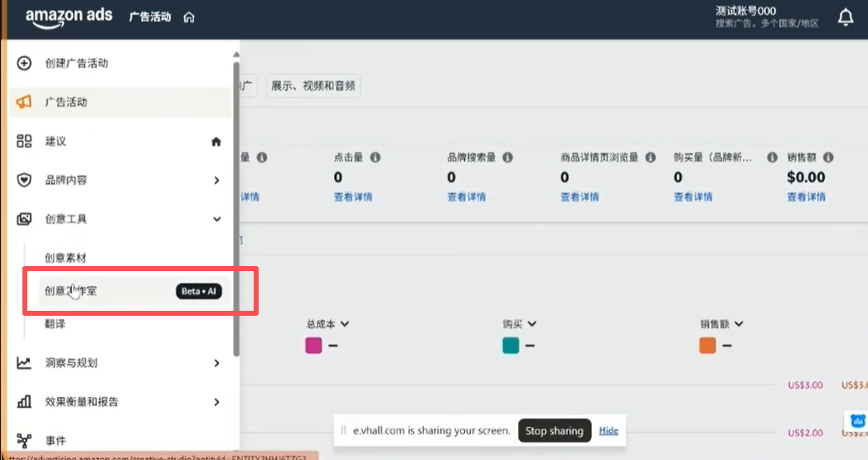Collapse the 创意工具 section chevron
868x460 pixels.
tap(216, 219)
